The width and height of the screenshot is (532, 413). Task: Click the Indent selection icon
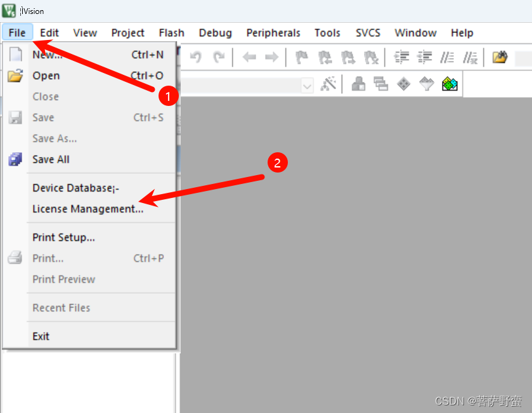click(401, 57)
